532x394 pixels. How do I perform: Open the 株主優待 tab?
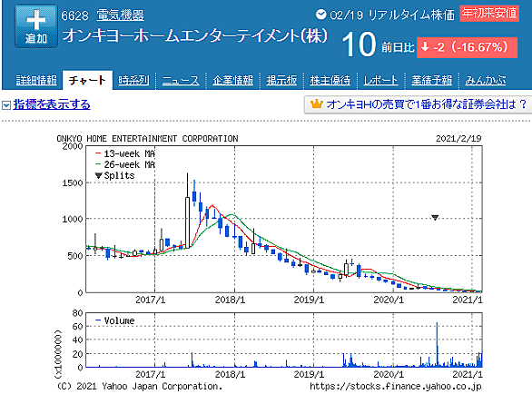pyautogui.click(x=330, y=81)
